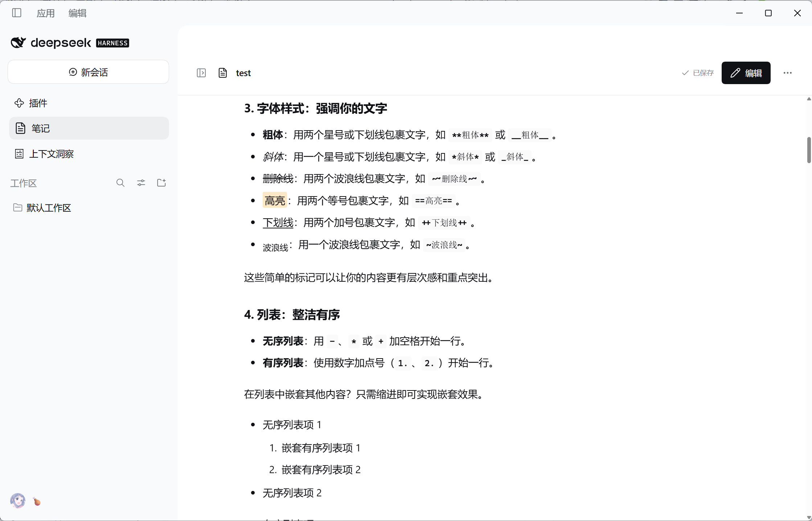Search the workspace with magnifier icon
The height and width of the screenshot is (521, 812).
[x=120, y=183]
